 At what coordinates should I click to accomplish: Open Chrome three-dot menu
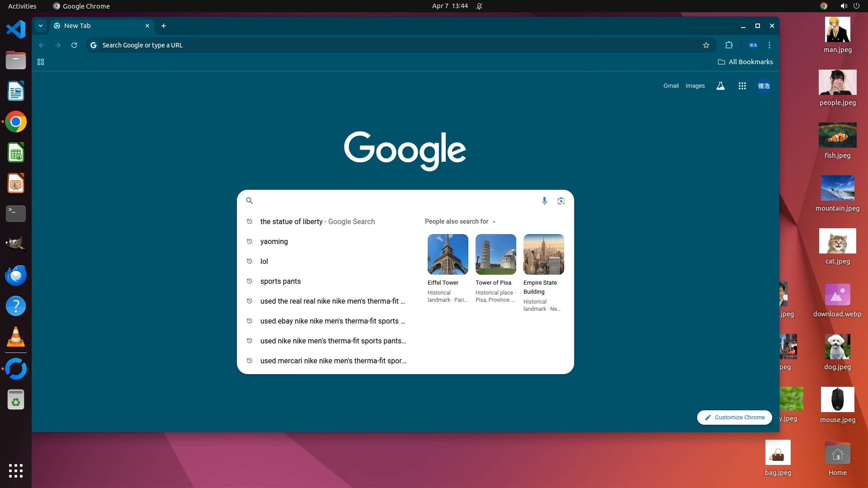click(x=769, y=45)
